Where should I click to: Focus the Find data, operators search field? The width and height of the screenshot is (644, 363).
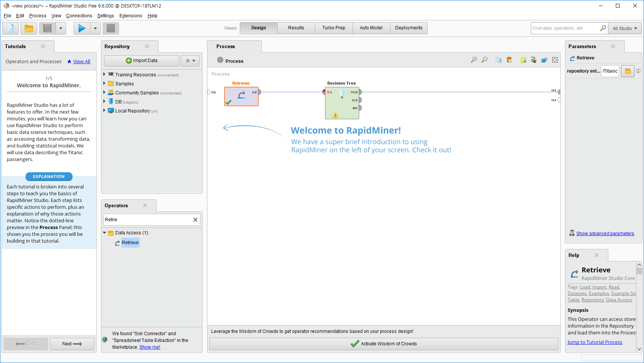565,28
